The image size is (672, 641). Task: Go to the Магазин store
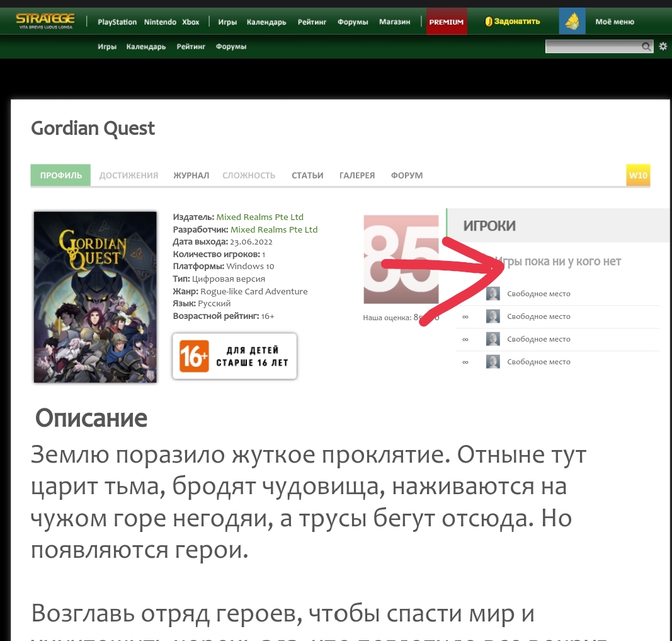(x=394, y=22)
